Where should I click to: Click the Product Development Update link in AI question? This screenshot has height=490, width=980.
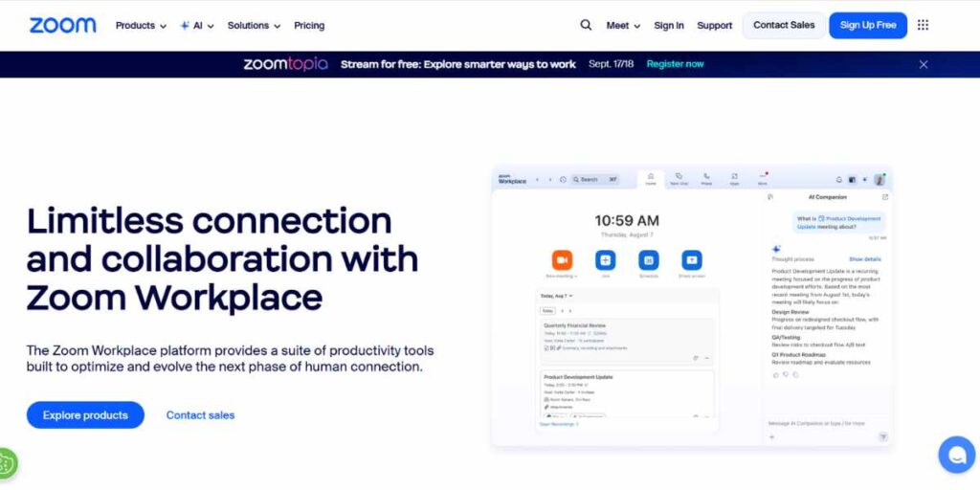[838, 223]
